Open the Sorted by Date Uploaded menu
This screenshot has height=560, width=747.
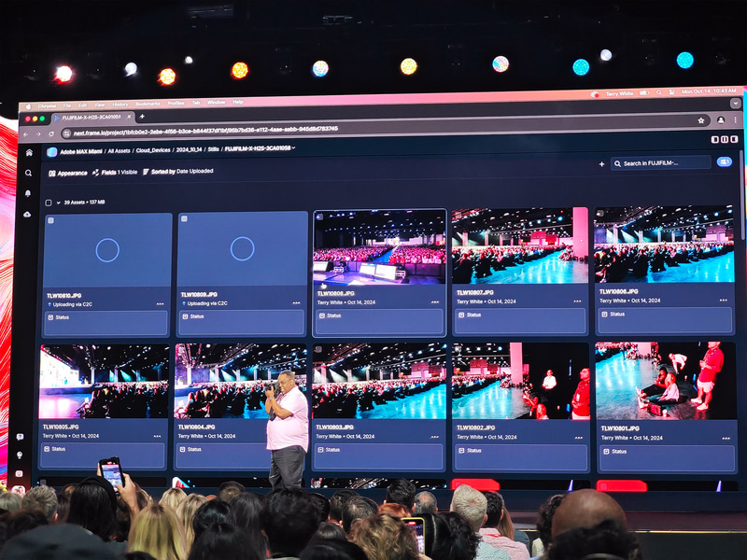177,172
